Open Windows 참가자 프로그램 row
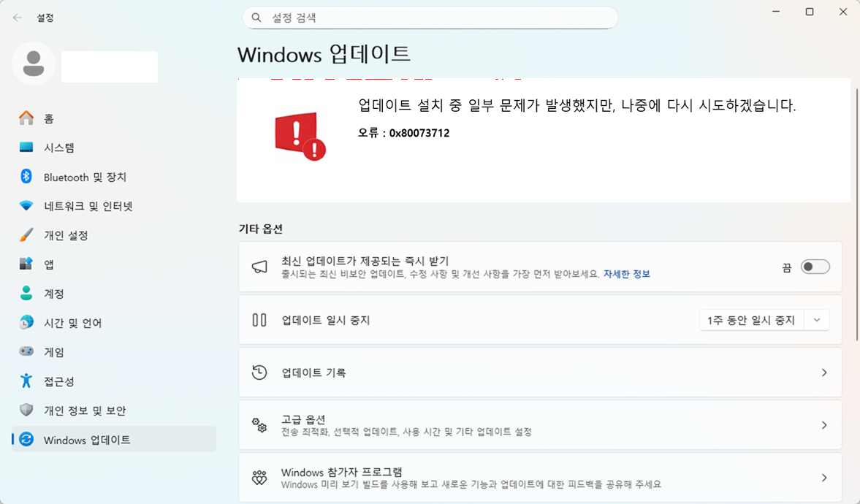860x504 pixels. point(540,478)
